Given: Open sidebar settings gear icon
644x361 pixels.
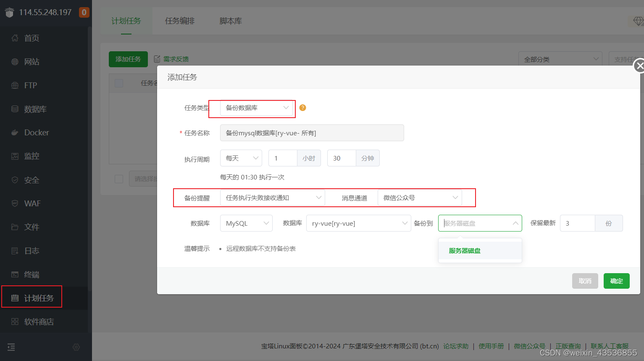Looking at the screenshot, I should click(76, 347).
